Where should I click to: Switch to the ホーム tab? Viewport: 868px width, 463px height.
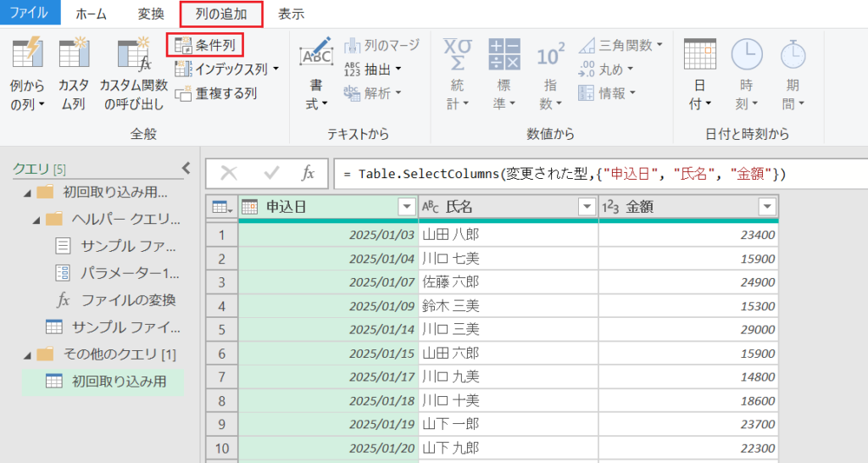91,14
